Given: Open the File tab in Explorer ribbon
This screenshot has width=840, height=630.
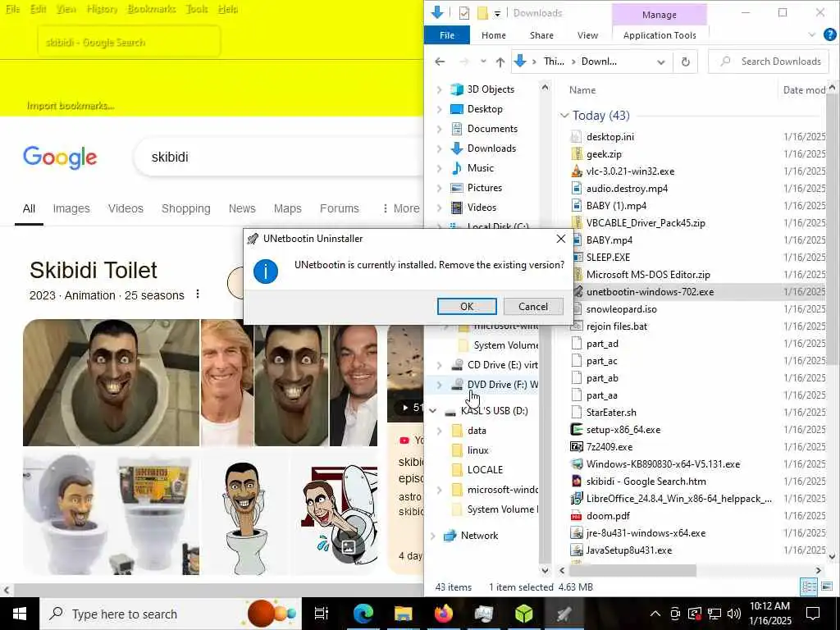Looking at the screenshot, I should (x=447, y=35).
